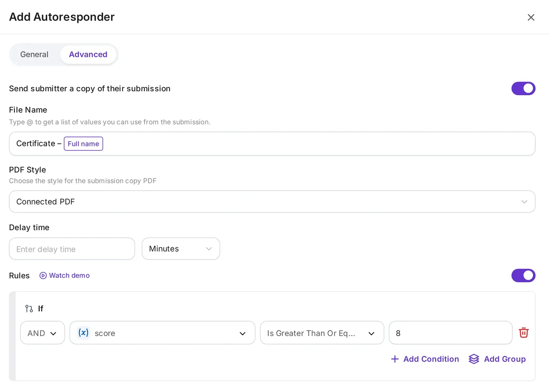The height and width of the screenshot is (392, 549).
Task: Open the Is Greater Than Or Equal dropdown
Action: click(322, 333)
